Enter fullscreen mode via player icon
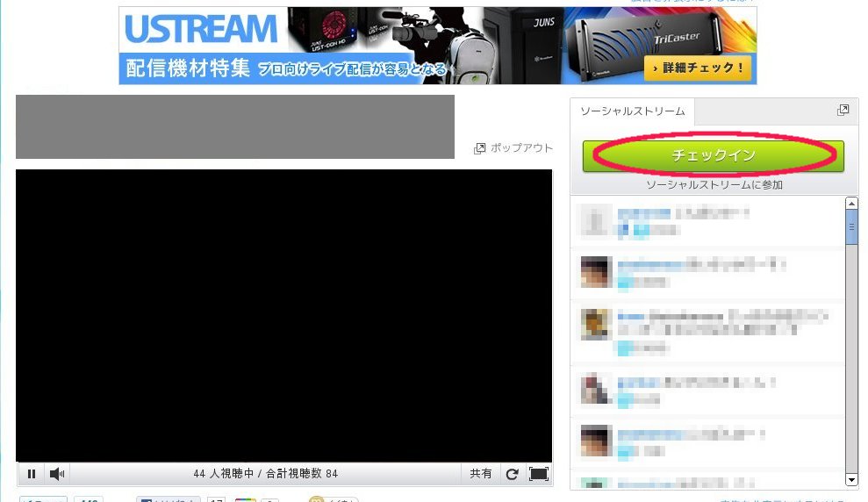 coord(539,474)
